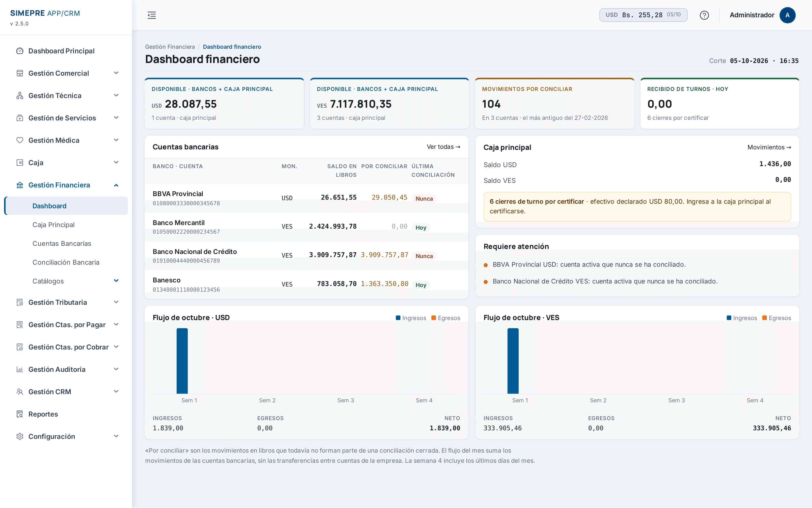
Task: Click the Gestión CRM people icon
Action: click(x=20, y=392)
